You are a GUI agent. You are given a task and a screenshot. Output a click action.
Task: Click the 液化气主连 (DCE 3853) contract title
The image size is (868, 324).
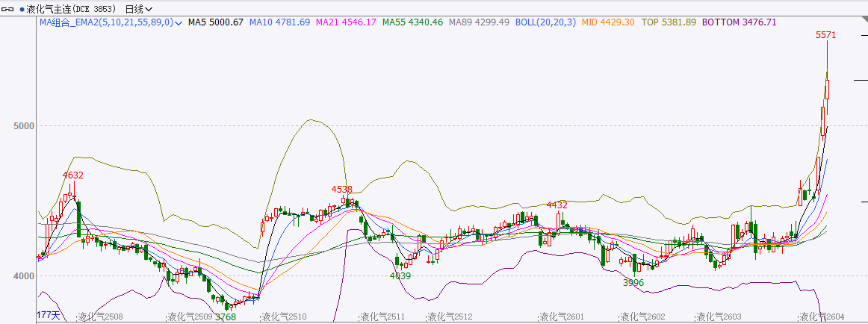tap(72, 9)
